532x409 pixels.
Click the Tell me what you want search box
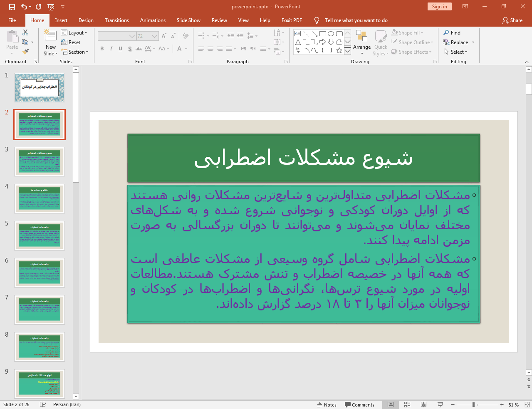(x=356, y=20)
